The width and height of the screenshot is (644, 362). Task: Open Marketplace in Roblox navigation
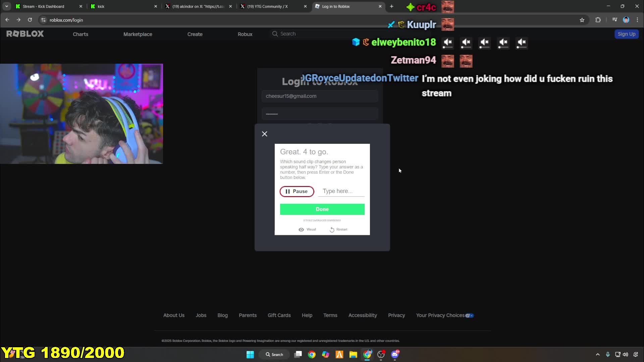point(138,34)
